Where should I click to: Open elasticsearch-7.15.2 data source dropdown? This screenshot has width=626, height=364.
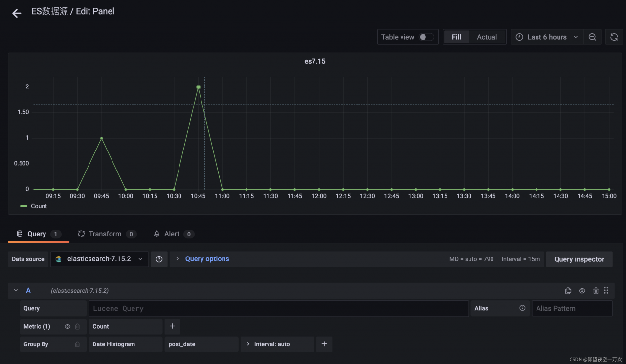coord(99,259)
